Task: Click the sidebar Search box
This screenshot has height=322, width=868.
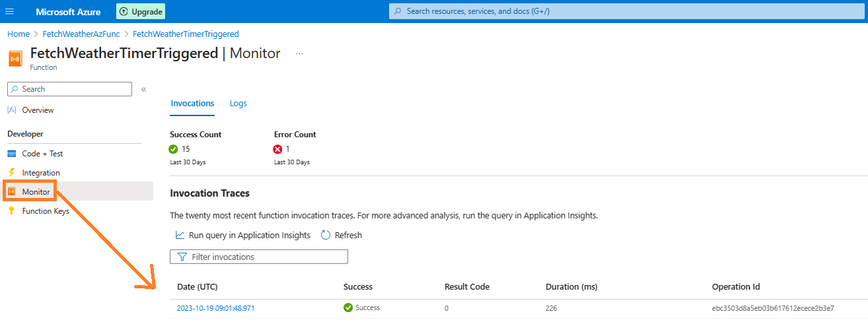Action: pos(69,89)
